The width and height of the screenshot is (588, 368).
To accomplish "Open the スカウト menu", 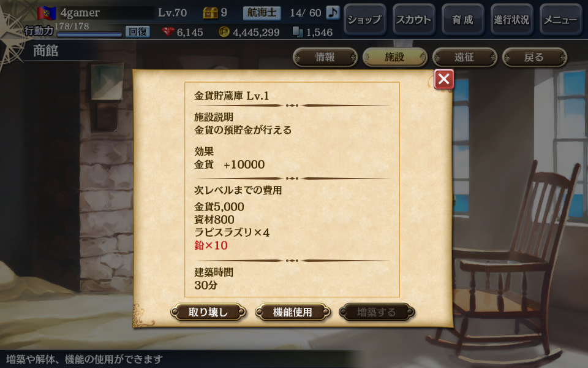I will [x=413, y=20].
